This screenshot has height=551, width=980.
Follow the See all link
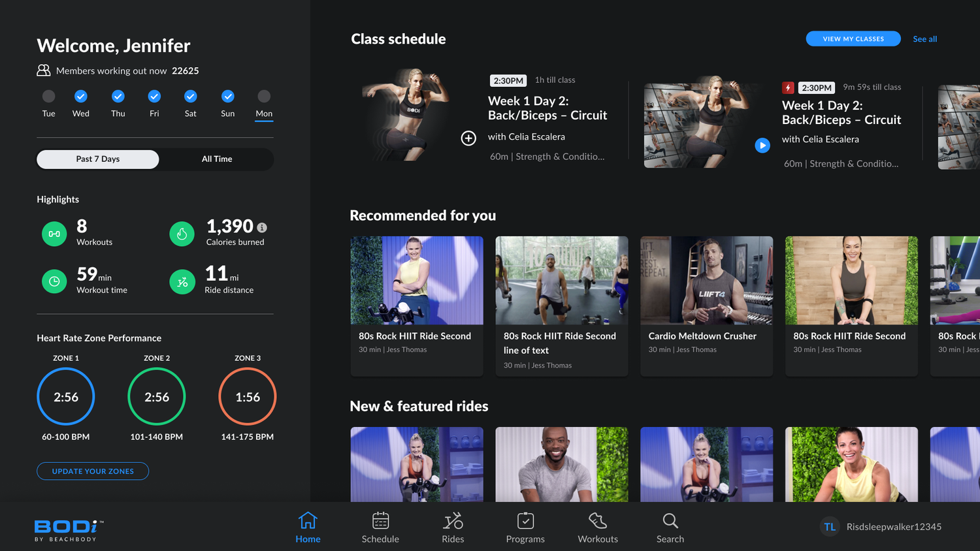point(924,39)
